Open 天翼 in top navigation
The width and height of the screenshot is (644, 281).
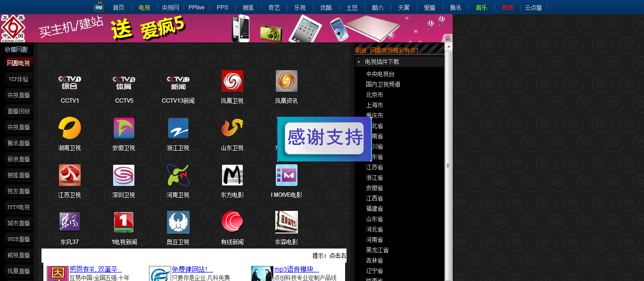pos(404,8)
